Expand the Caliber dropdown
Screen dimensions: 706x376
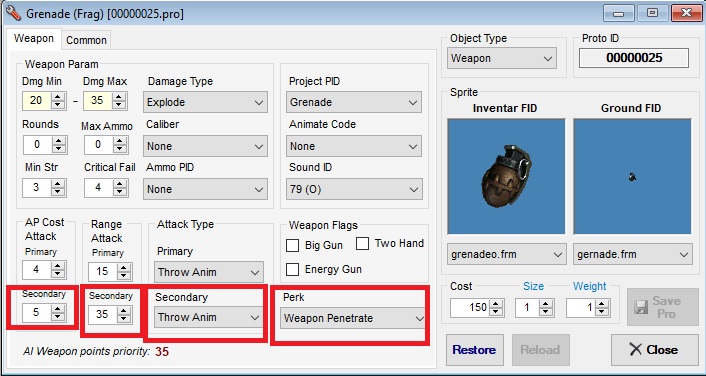click(x=205, y=146)
